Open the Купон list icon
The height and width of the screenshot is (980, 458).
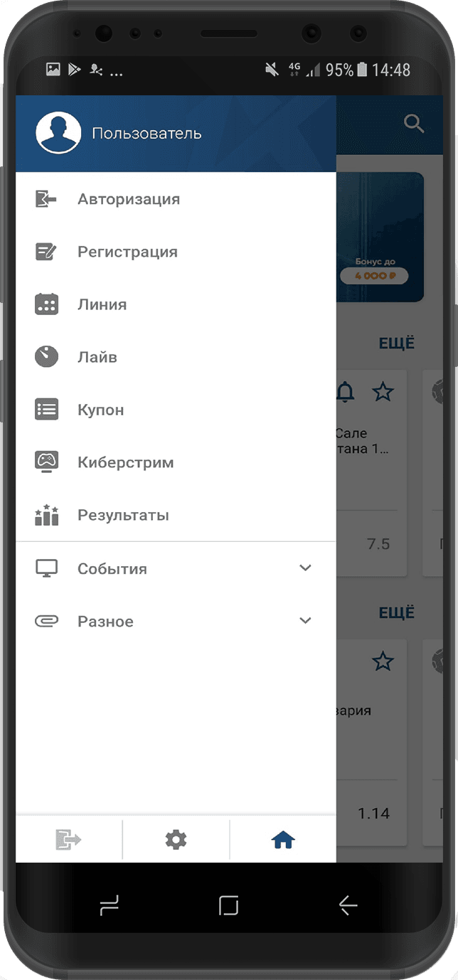click(x=46, y=410)
